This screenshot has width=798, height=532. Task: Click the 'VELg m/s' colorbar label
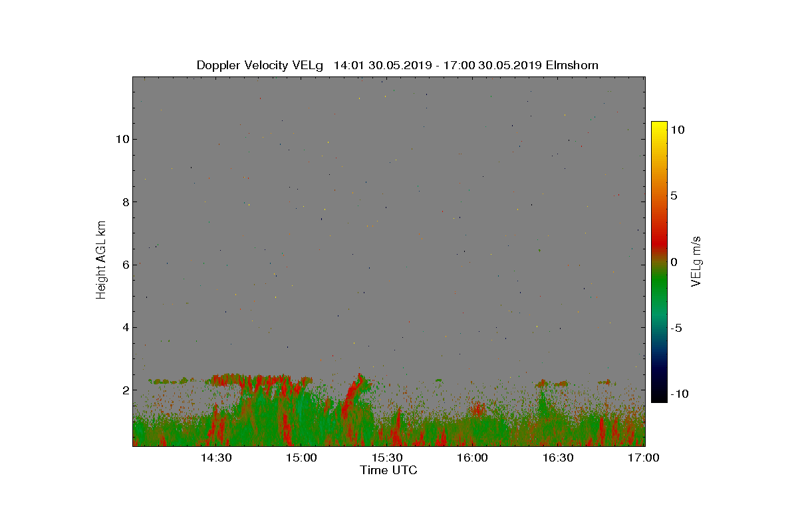click(696, 261)
